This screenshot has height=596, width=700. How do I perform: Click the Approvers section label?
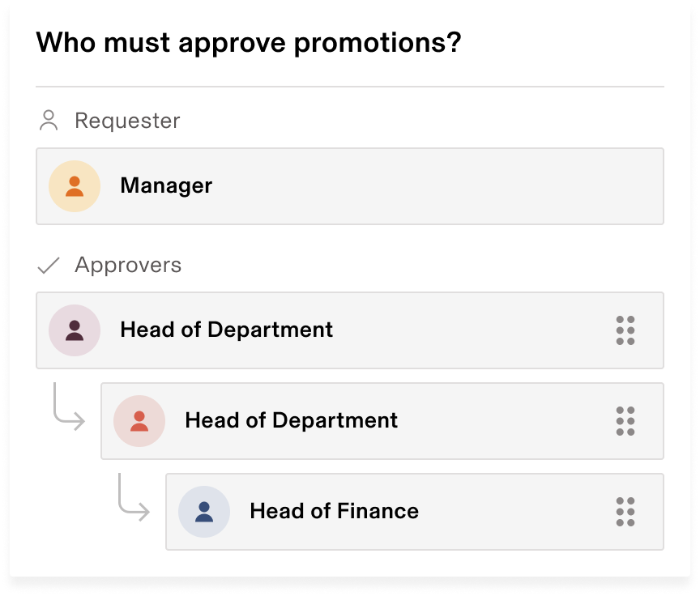128,265
